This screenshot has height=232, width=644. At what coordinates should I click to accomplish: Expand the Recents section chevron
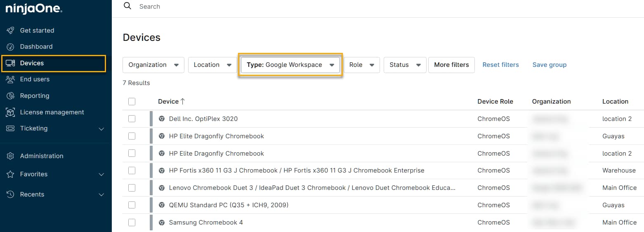point(101,194)
